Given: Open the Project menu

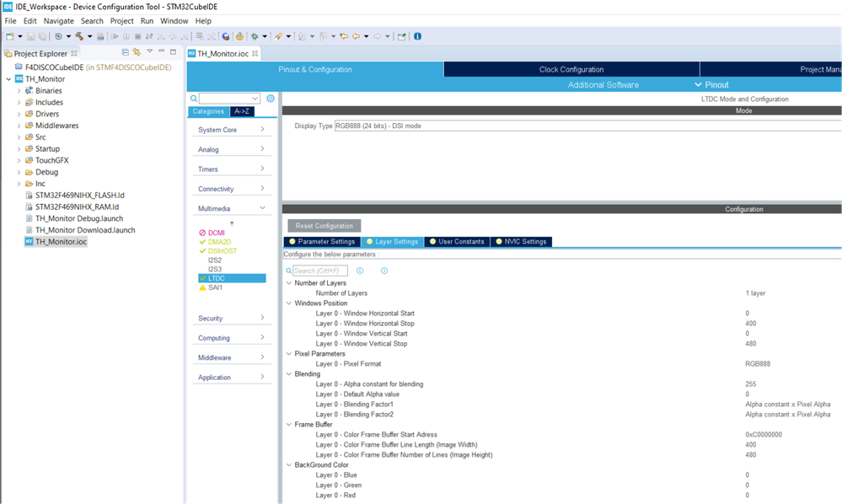Looking at the screenshot, I should pos(122,21).
